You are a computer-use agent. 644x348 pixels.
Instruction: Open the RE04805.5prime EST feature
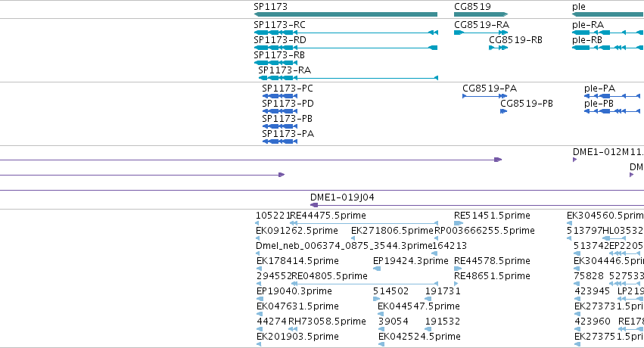pyautogui.click(x=365, y=283)
